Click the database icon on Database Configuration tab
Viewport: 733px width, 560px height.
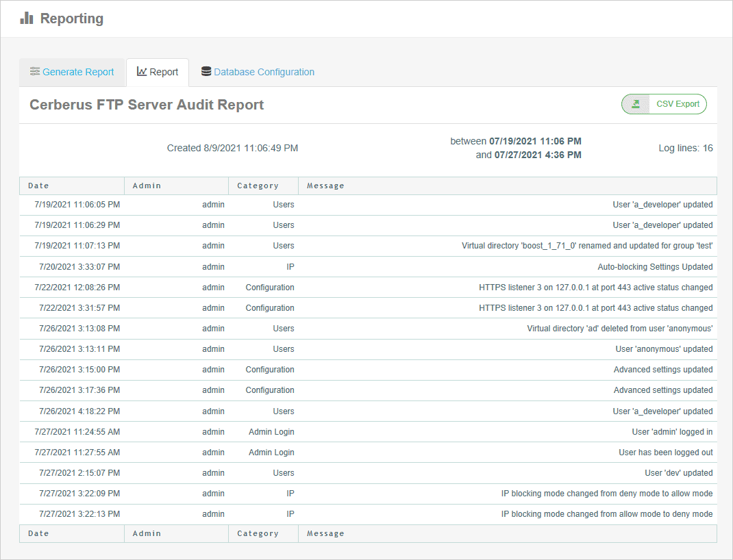coord(205,72)
